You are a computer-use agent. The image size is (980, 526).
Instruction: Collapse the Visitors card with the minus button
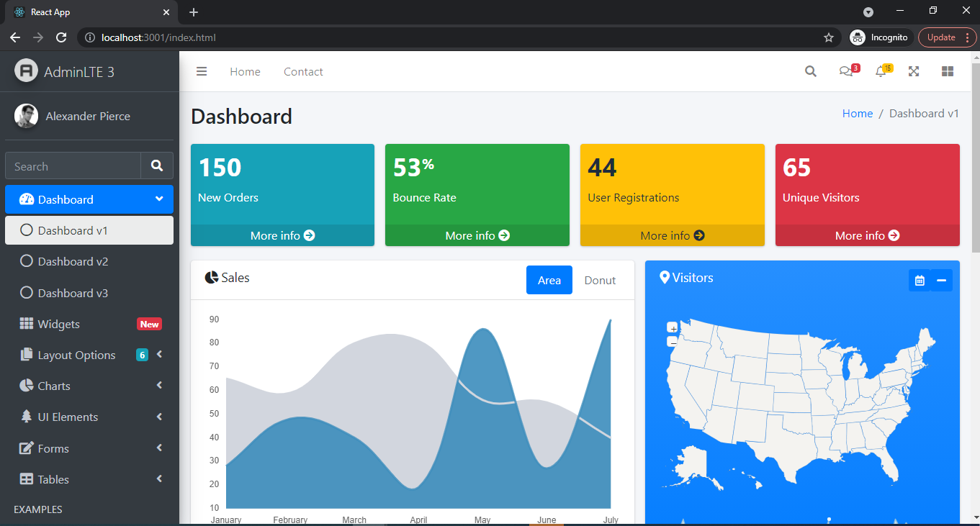click(x=941, y=280)
